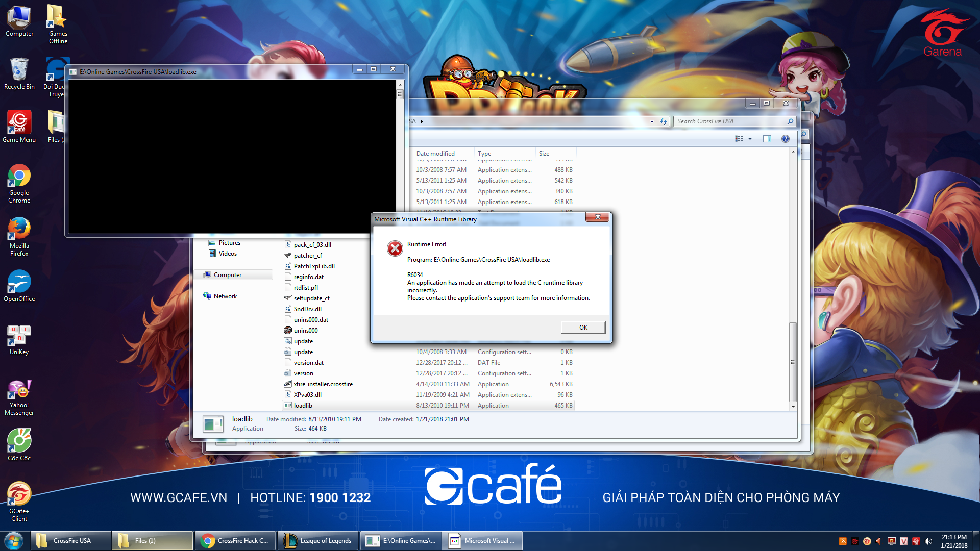Switch to League of Legends taskbar item
Image resolution: width=980 pixels, height=551 pixels.
318,541
